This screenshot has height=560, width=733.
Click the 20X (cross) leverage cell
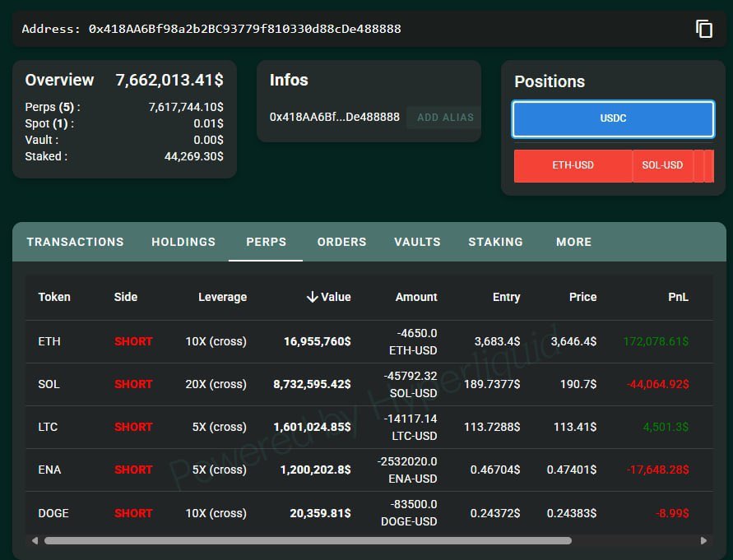click(x=216, y=384)
